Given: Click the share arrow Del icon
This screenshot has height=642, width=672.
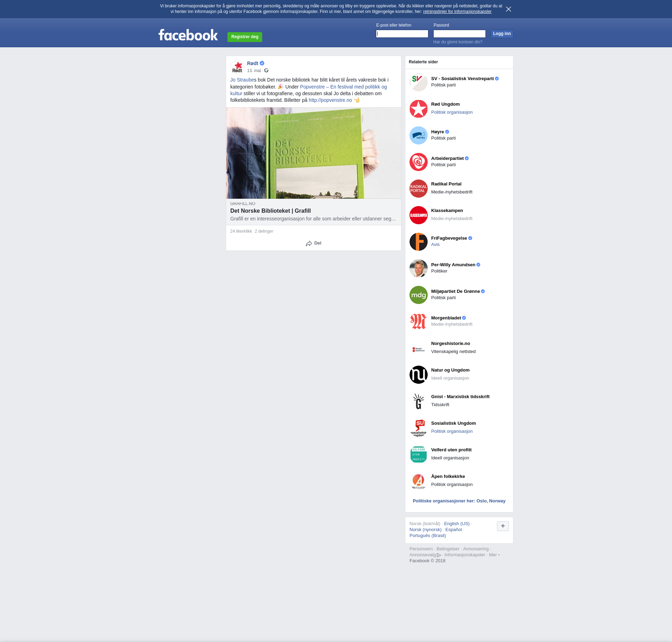Looking at the screenshot, I should (309, 244).
